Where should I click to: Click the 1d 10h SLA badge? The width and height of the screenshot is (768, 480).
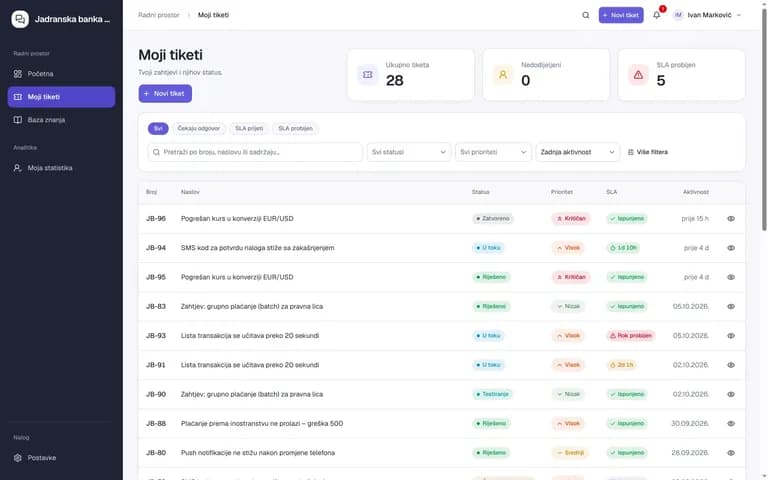click(623, 248)
